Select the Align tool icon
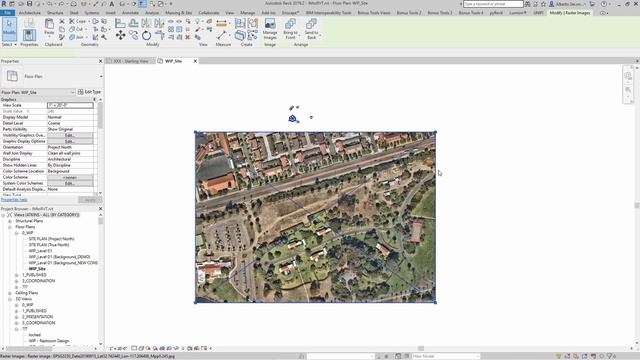The image size is (640, 360). [120, 23]
